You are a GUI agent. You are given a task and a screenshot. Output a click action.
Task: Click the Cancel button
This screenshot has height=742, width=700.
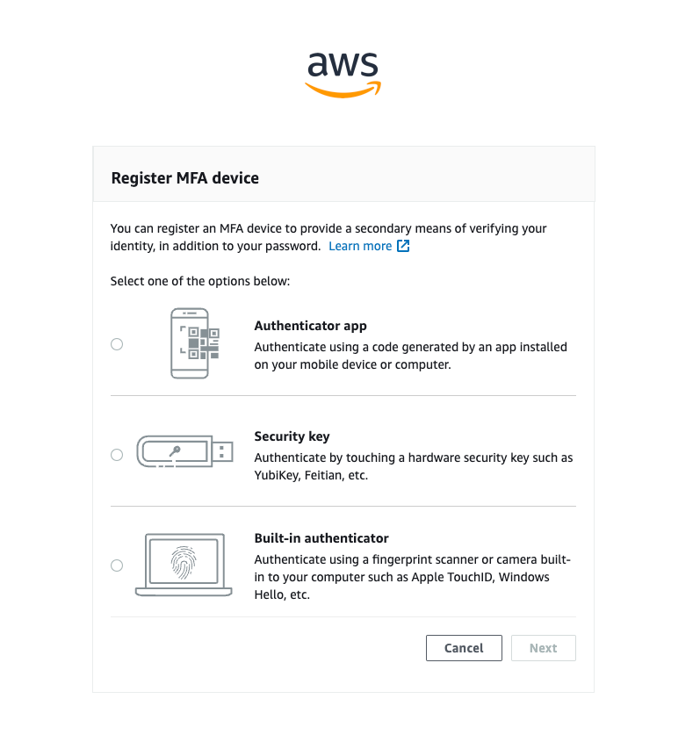click(x=464, y=648)
